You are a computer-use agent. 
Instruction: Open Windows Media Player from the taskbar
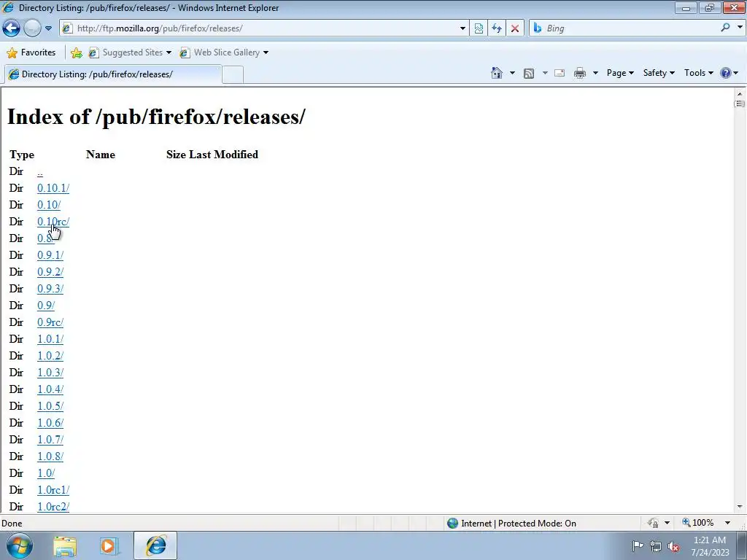pos(109,546)
